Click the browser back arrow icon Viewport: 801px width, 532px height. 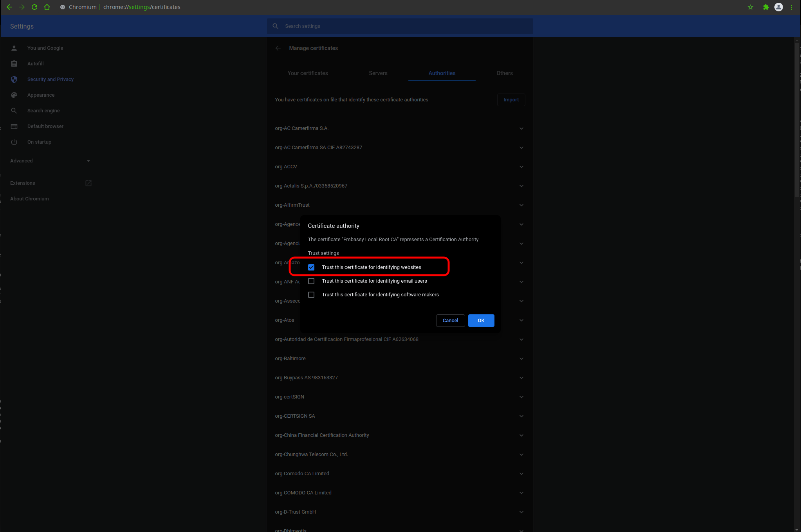pos(9,7)
